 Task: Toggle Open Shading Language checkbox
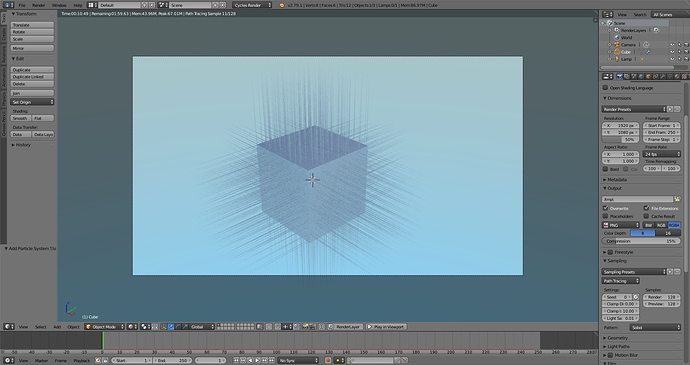click(605, 88)
